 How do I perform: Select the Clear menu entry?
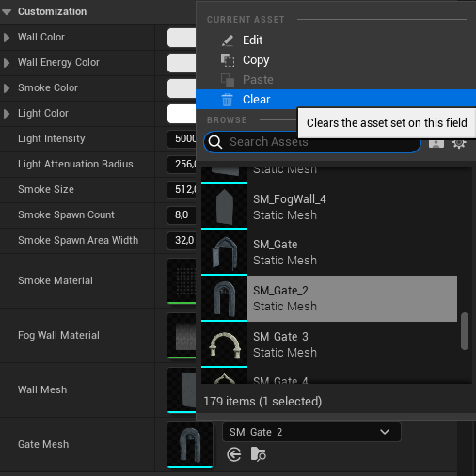click(x=336, y=100)
